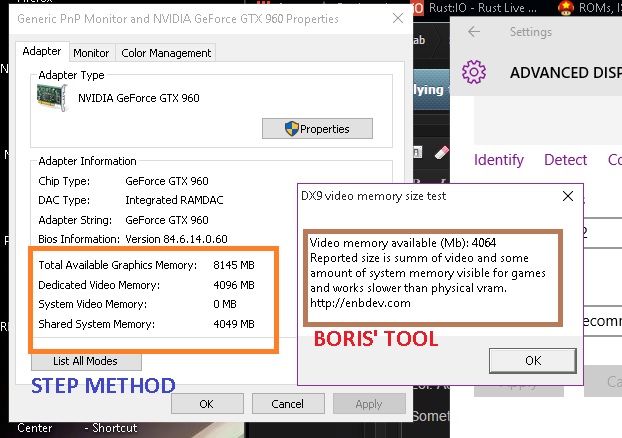Cancel the GTX 960 Properties dialog

288,404
